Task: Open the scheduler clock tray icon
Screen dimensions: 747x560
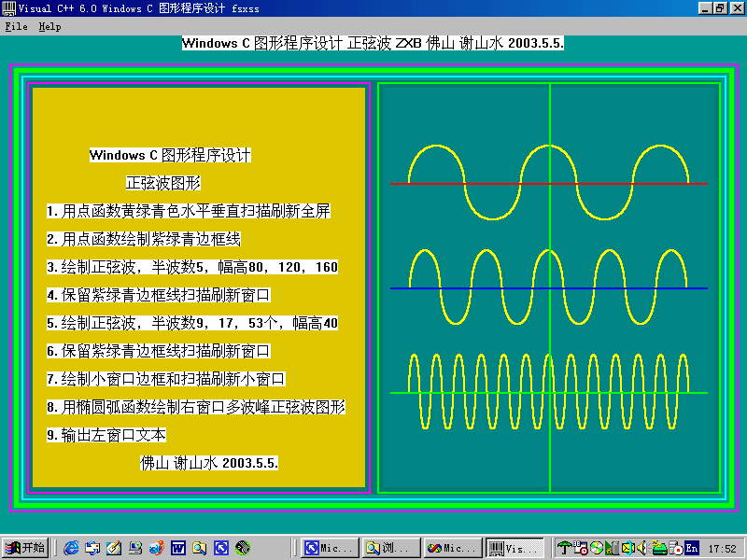Action: click(581, 548)
